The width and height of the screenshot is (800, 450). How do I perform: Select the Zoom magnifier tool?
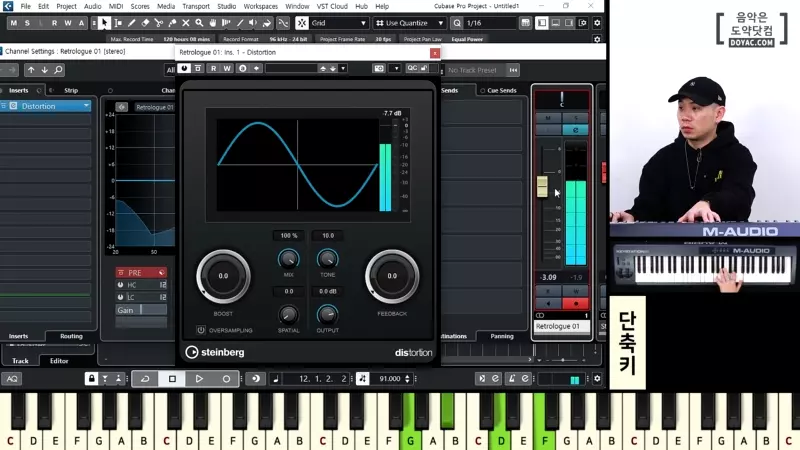[199, 23]
